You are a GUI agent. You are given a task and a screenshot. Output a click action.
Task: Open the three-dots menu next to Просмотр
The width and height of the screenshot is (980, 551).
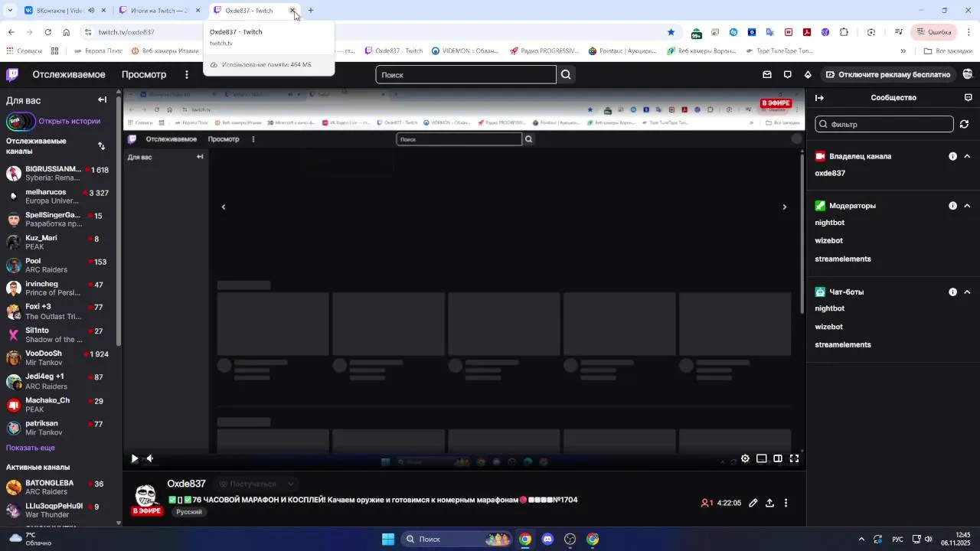coord(187,74)
